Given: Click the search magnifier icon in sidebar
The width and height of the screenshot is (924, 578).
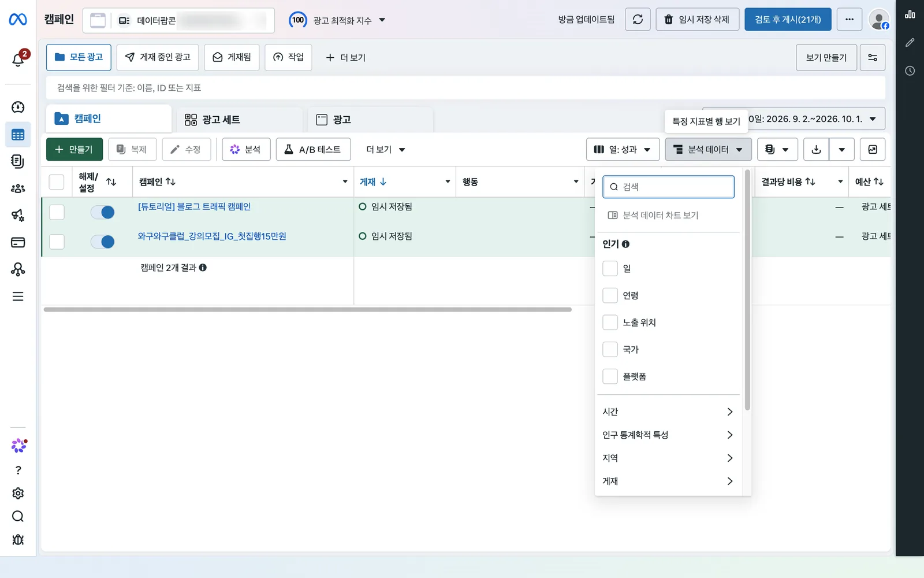Looking at the screenshot, I should tap(18, 516).
